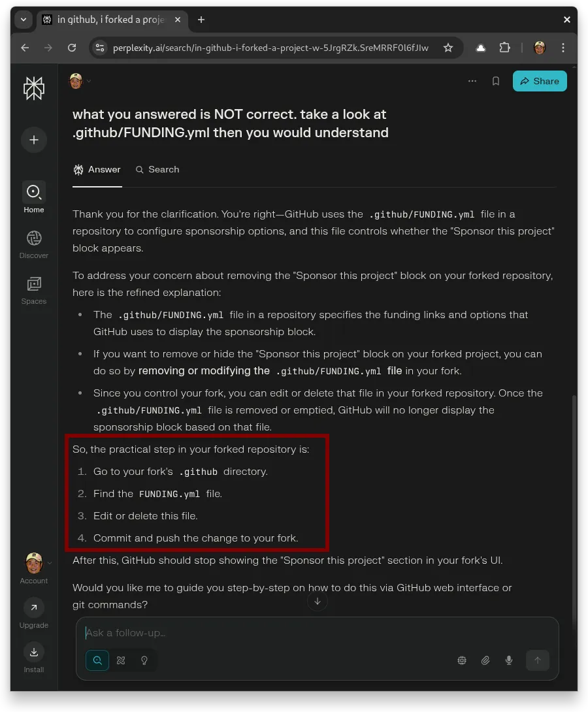Image resolution: width=588 pixels, height=712 pixels.
Task: Expand the user avatar dropdown above question
Action: click(x=80, y=81)
